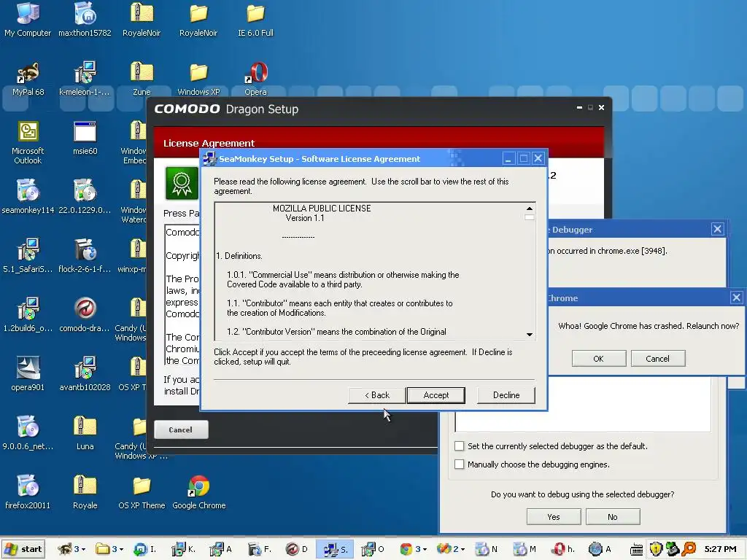The width and height of the screenshot is (747, 560).
Task: Open the Windows XP folder icon
Action: coord(198,78)
